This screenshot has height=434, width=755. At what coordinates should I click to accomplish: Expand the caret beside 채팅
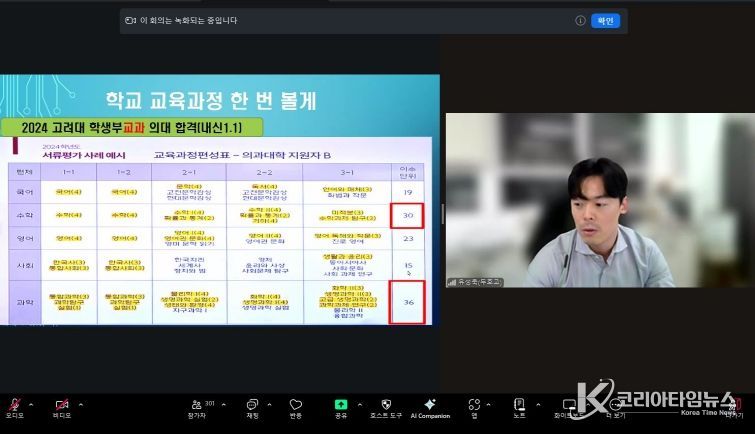coord(269,405)
